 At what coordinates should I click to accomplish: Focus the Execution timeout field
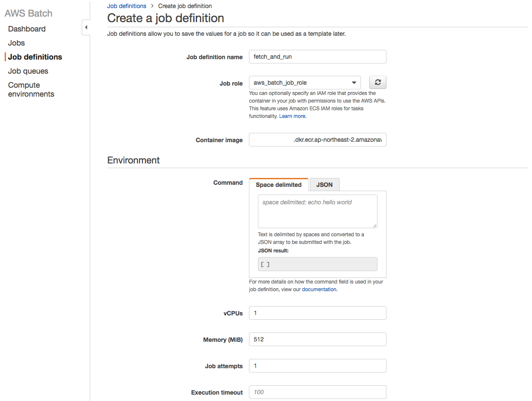[317, 392]
